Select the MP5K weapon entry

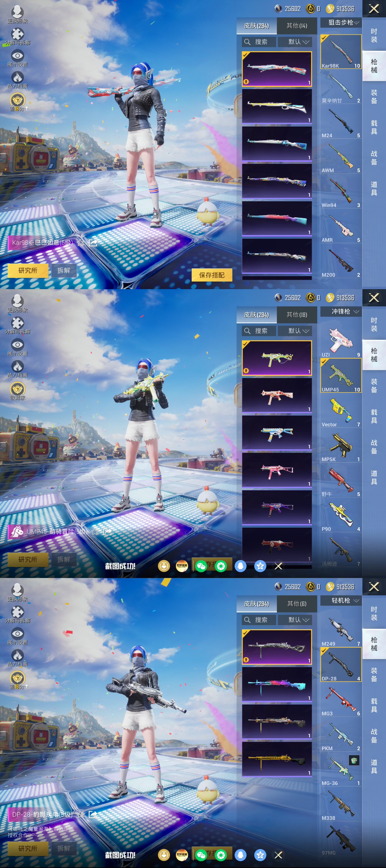pos(341,445)
